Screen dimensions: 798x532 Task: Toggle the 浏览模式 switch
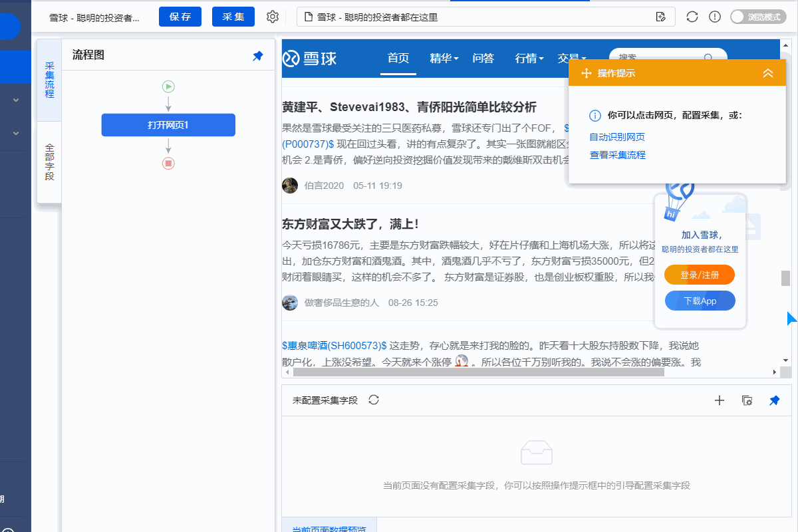pyautogui.click(x=757, y=17)
